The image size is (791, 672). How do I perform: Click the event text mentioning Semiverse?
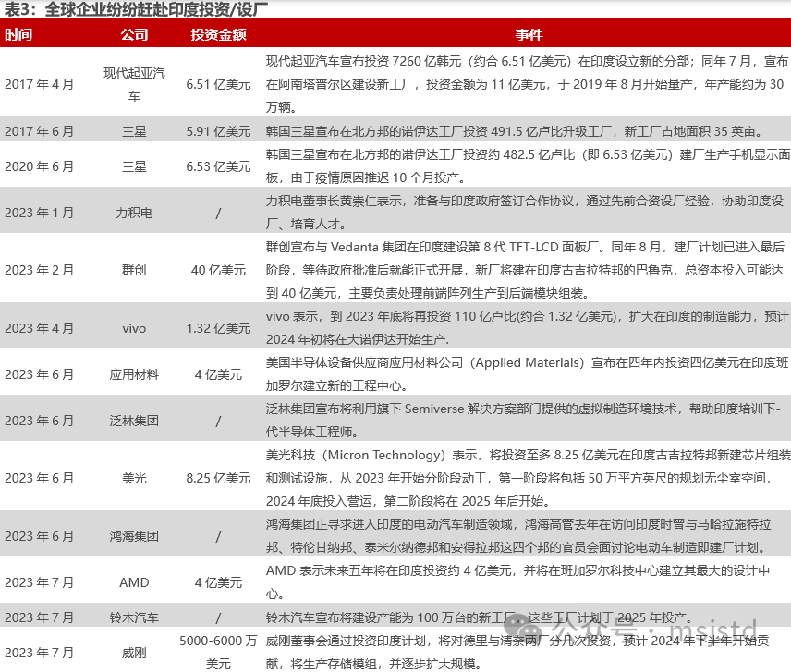(x=523, y=421)
